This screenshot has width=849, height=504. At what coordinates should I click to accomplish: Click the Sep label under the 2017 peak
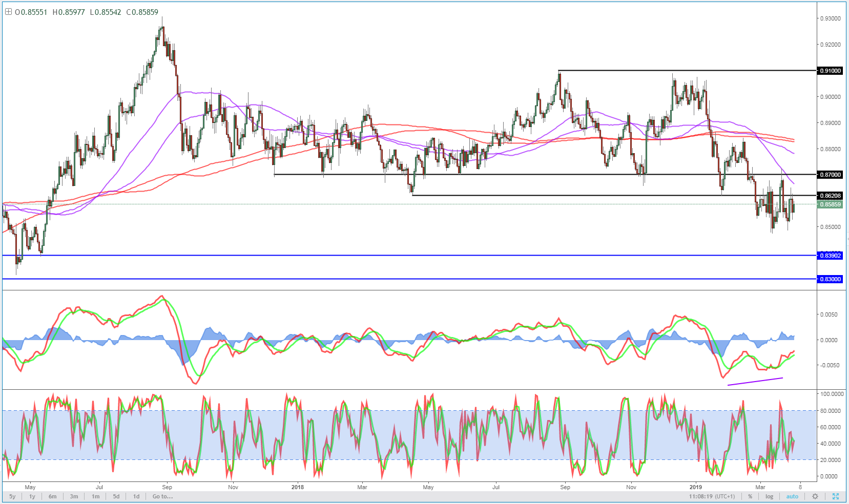pos(167,487)
